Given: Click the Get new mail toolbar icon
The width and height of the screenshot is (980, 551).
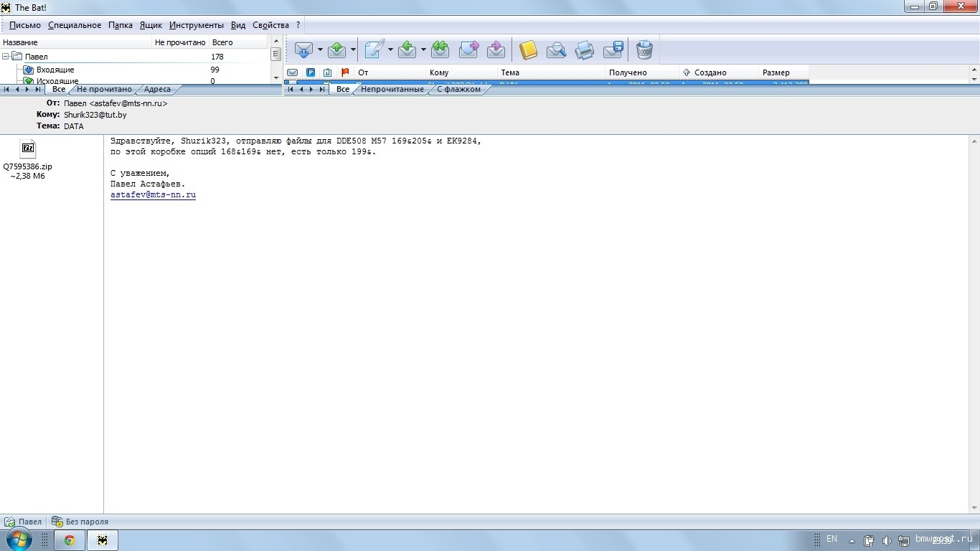Looking at the screenshot, I should click(303, 50).
